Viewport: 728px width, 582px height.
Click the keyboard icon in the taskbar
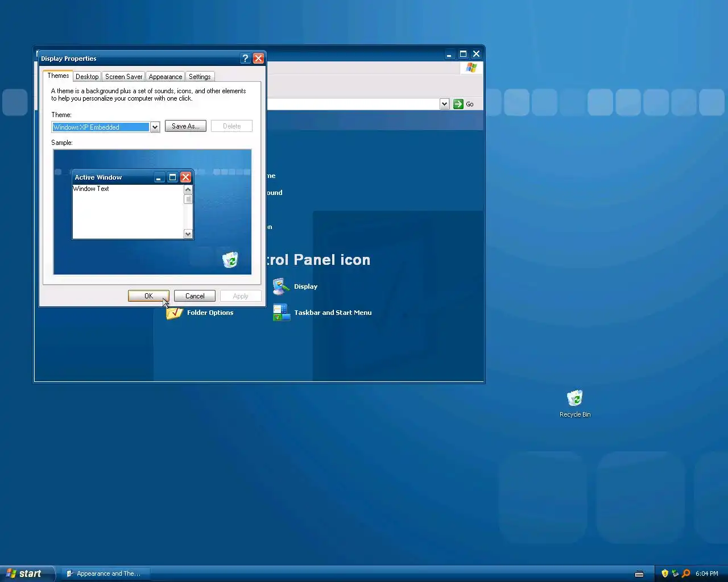click(639, 573)
